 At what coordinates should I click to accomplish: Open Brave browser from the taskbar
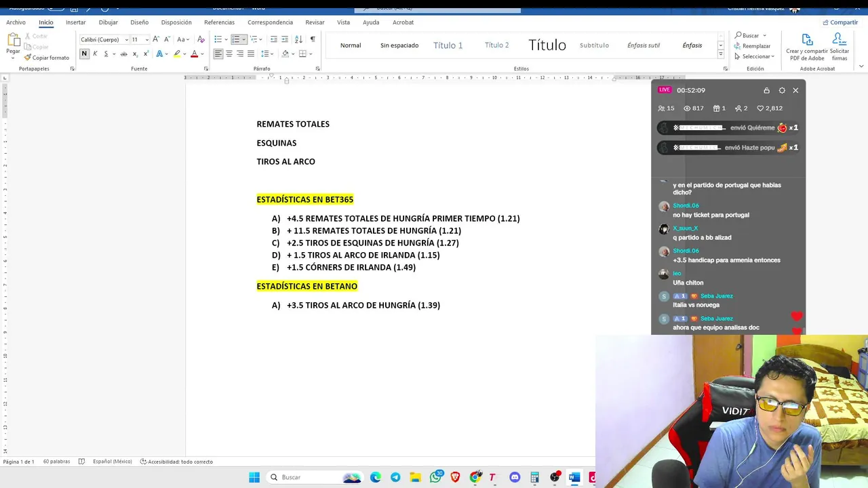[x=455, y=477]
